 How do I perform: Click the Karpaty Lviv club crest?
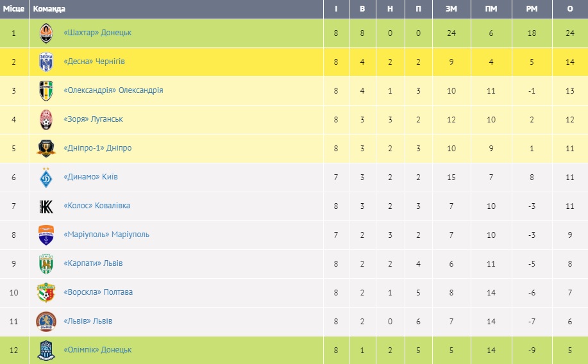tap(46, 263)
